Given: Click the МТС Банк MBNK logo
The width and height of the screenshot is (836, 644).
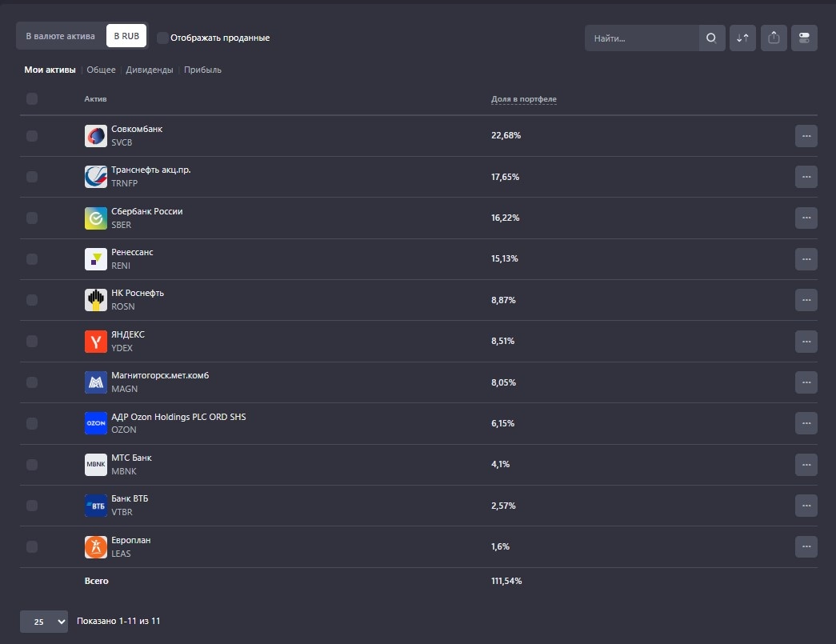Looking at the screenshot, I should click(x=96, y=464).
